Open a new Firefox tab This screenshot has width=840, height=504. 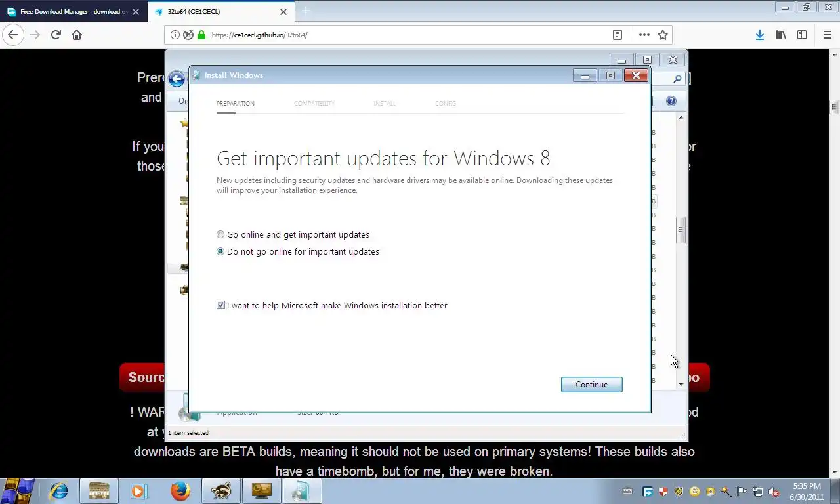point(305,11)
